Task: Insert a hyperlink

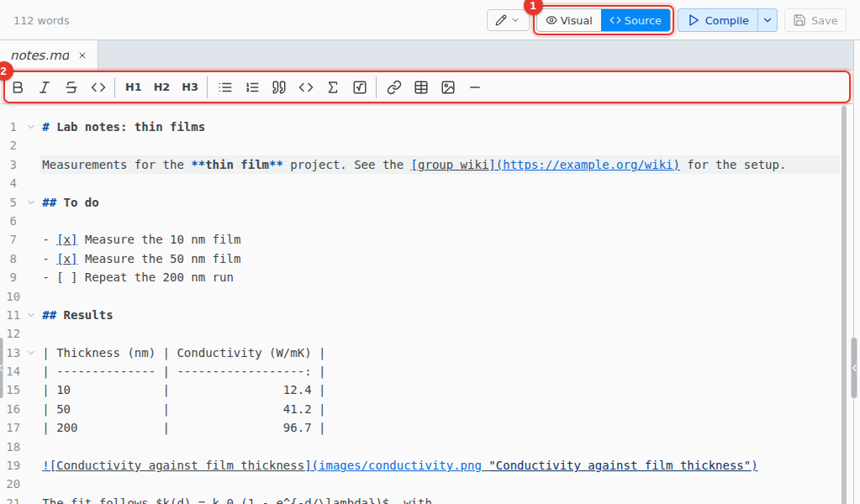Action: 393,87
